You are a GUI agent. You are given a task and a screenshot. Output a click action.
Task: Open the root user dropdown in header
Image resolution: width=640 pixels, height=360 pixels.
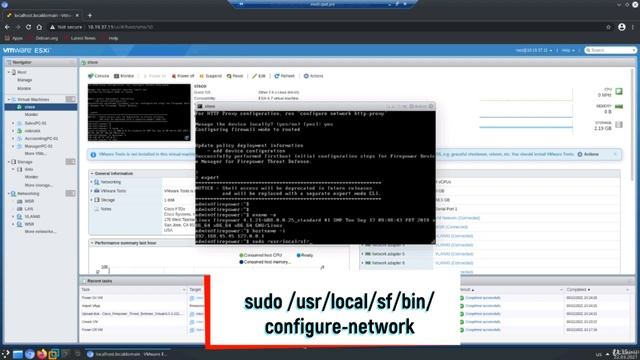click(534, 50)
